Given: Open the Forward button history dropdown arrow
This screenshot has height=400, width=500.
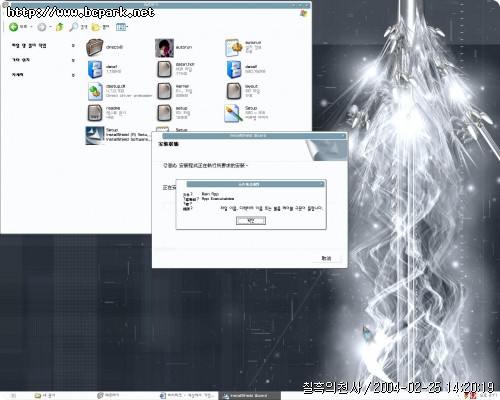Looking at the screenshot, I should coord(51,27).
